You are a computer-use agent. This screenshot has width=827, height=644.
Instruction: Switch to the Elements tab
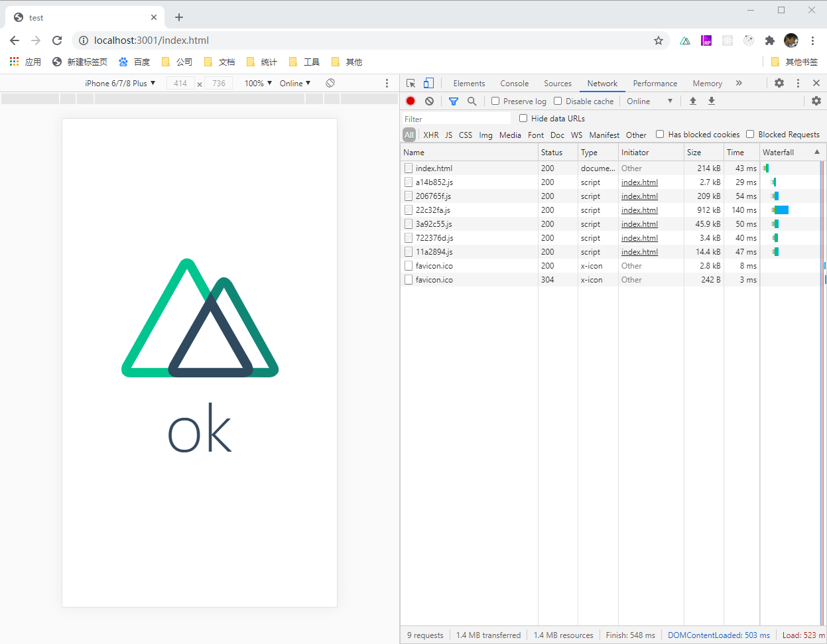pyautogui.click(x=469, y=84)
